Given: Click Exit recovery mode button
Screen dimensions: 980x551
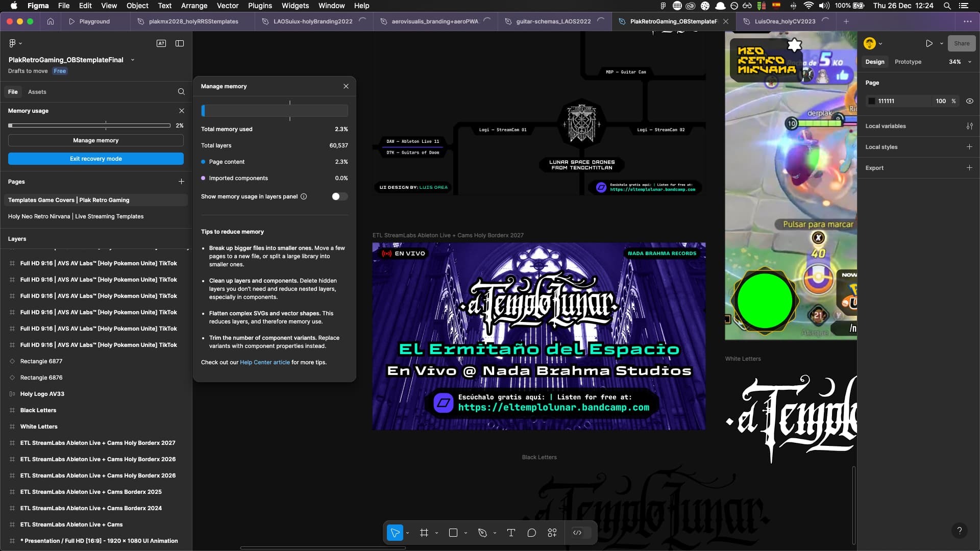Looking at the screenshot, I should coord(95,158).
